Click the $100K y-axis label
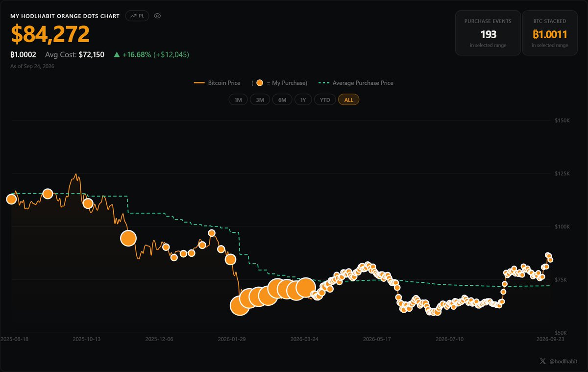 (x=562, y=226)
